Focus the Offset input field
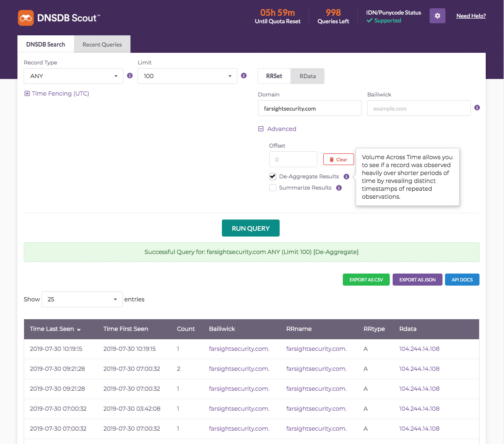This screenshot has width=504, height=444. coord(293,160)
